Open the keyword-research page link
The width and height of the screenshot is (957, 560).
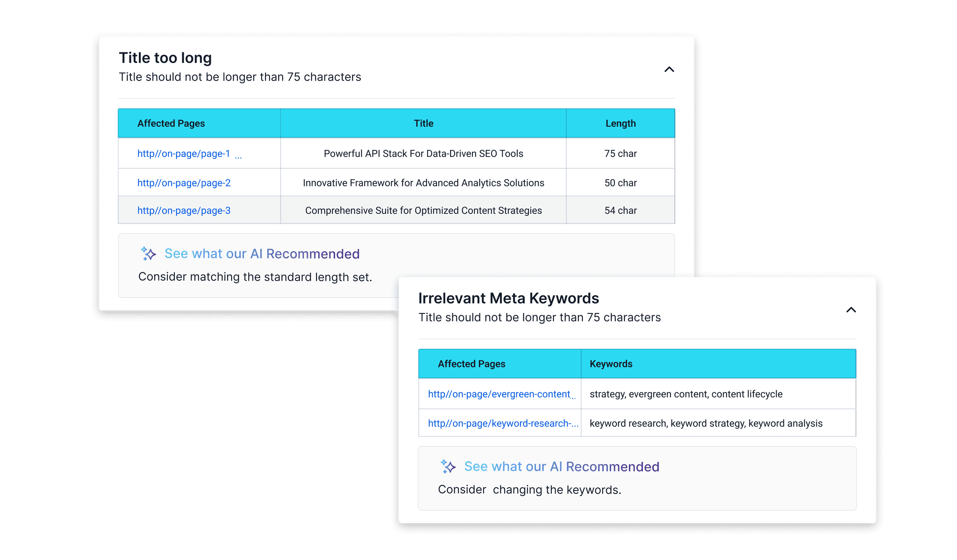tap(503, 424)
